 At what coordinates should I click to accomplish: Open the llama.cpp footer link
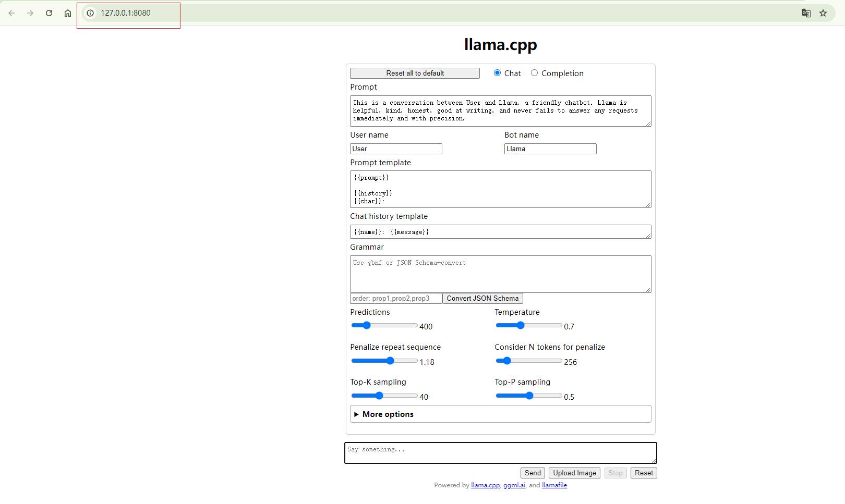click(485, 485)
